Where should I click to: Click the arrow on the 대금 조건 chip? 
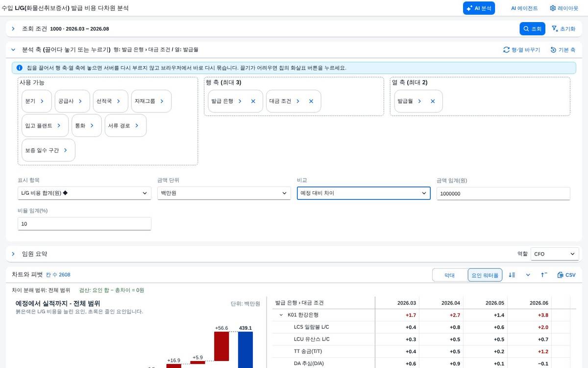pos(297,101)
